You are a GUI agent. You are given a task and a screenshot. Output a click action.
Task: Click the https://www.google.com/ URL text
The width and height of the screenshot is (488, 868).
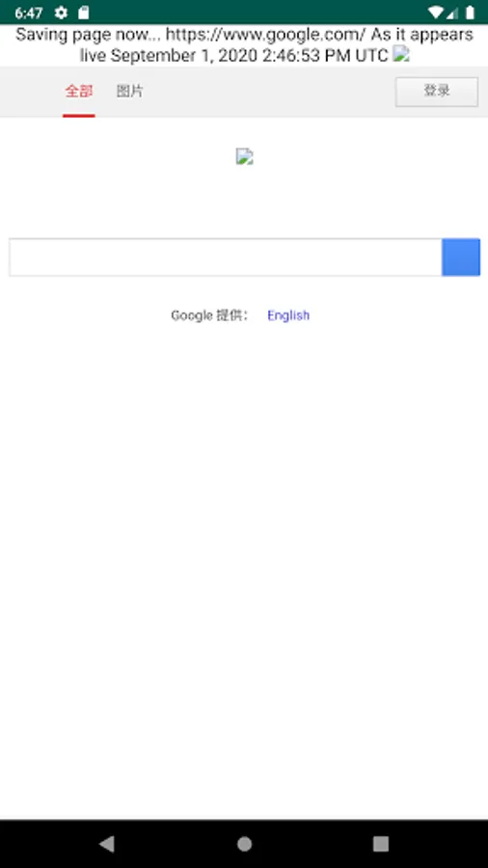coord(265,35)
